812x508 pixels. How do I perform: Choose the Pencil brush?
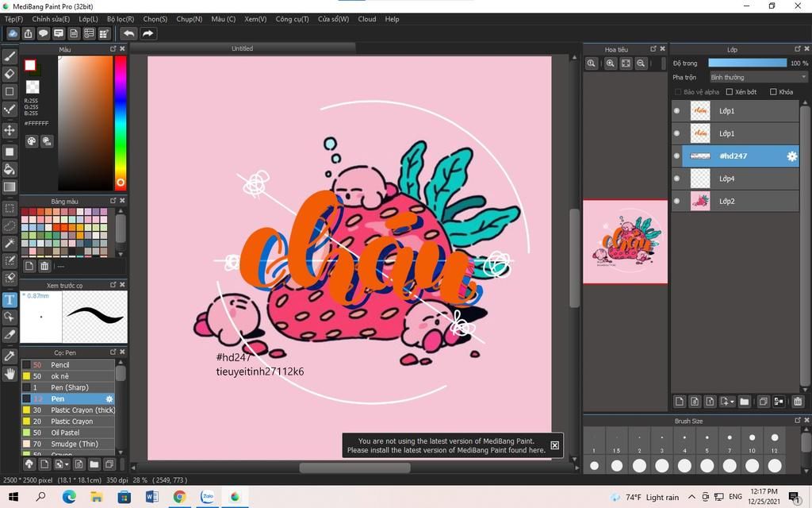pyautogui.click(x=68, y=365)
